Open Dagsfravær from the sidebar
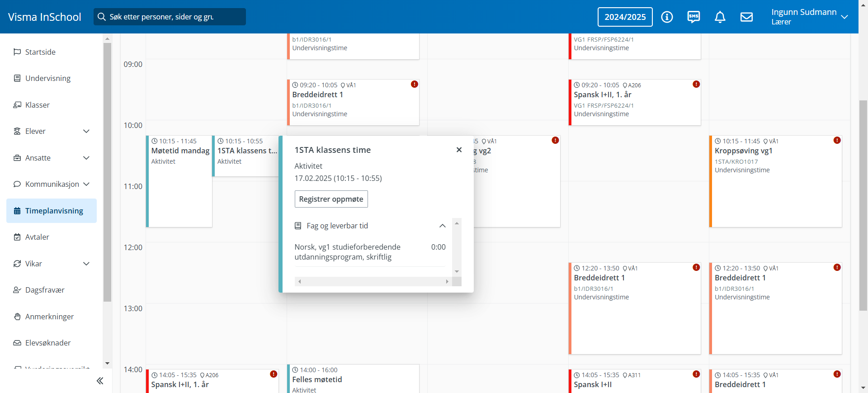This screenshot has width=868, height=393. 45,290
